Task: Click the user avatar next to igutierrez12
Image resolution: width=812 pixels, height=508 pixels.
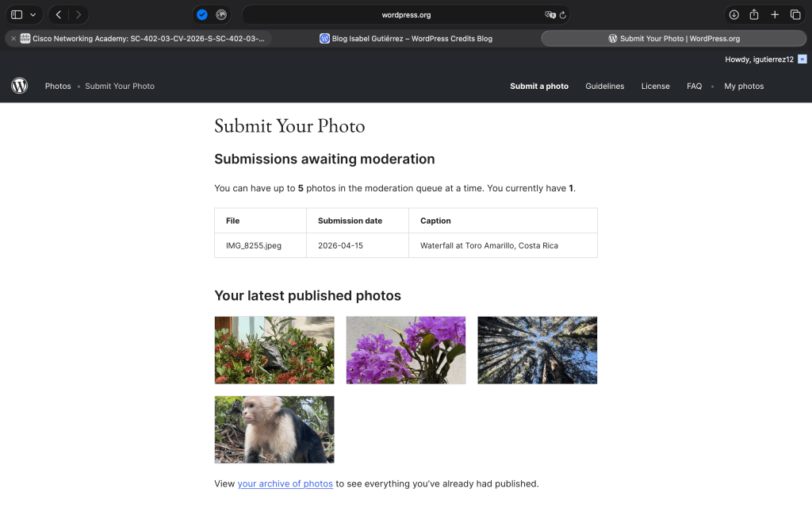Action: click(802, 59)
